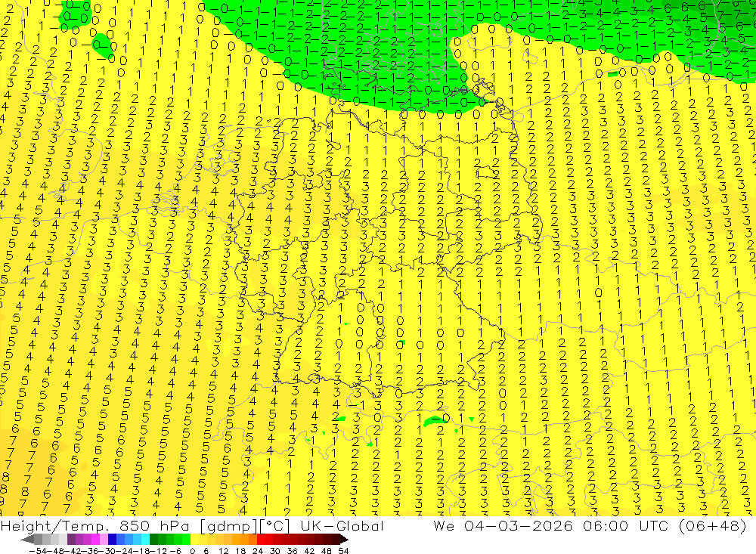
Task: Click the gray left arrow end of color scale
Action: (x=27, y=539)
